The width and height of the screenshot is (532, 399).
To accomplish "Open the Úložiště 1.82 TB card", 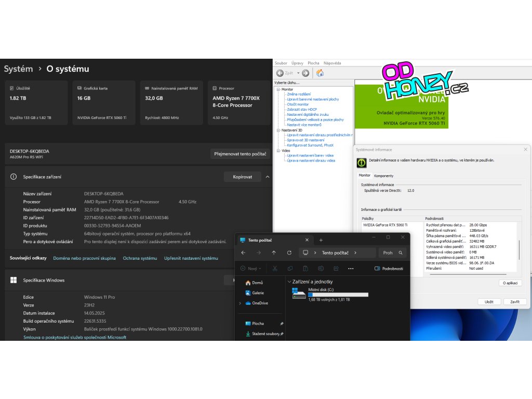I will coord(36,103).
